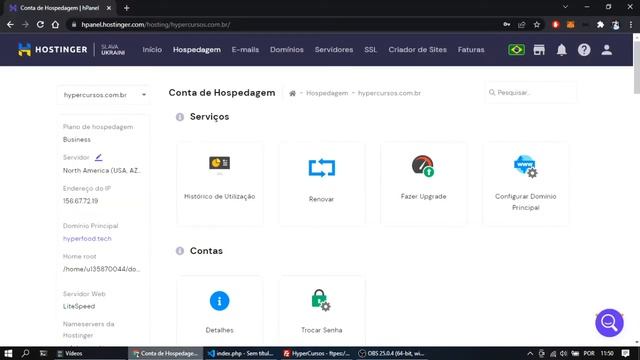The height and width of the screenshot is (360, 640).
Task: Click the page vertical scrollbar
Action: pos(636,67)
